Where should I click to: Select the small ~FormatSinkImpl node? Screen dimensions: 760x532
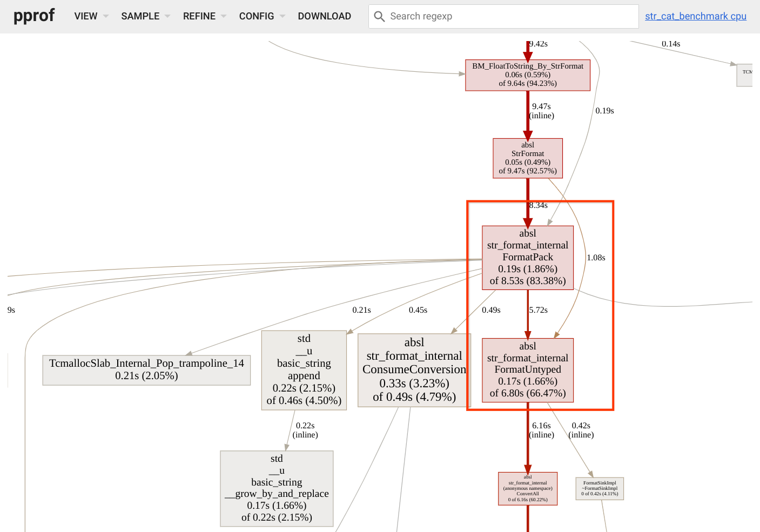600,488
